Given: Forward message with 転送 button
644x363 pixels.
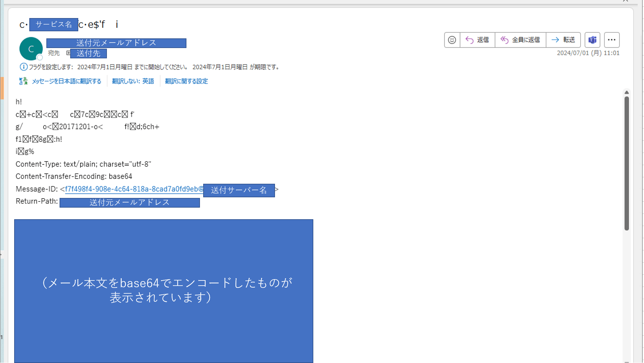Looking at the screenshot, I should click(563, 40).
